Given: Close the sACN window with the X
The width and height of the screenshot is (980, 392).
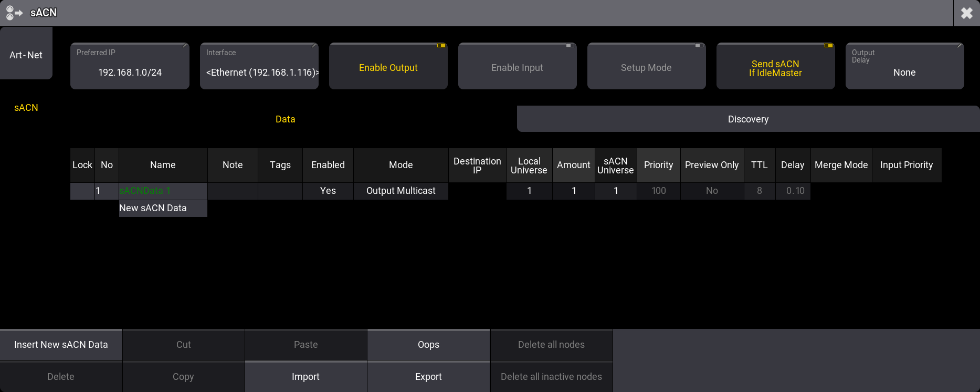Looking at the screenshot, I should click(x=966, y=13).
